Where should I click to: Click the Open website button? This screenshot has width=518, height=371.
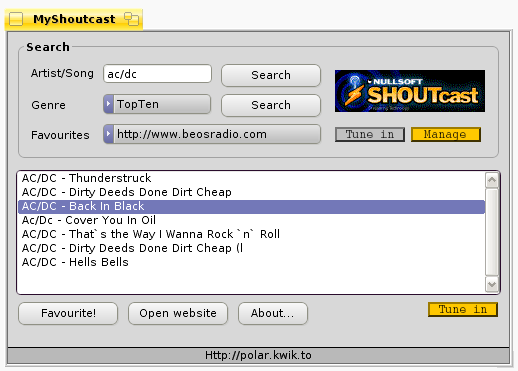click(178, 313)
